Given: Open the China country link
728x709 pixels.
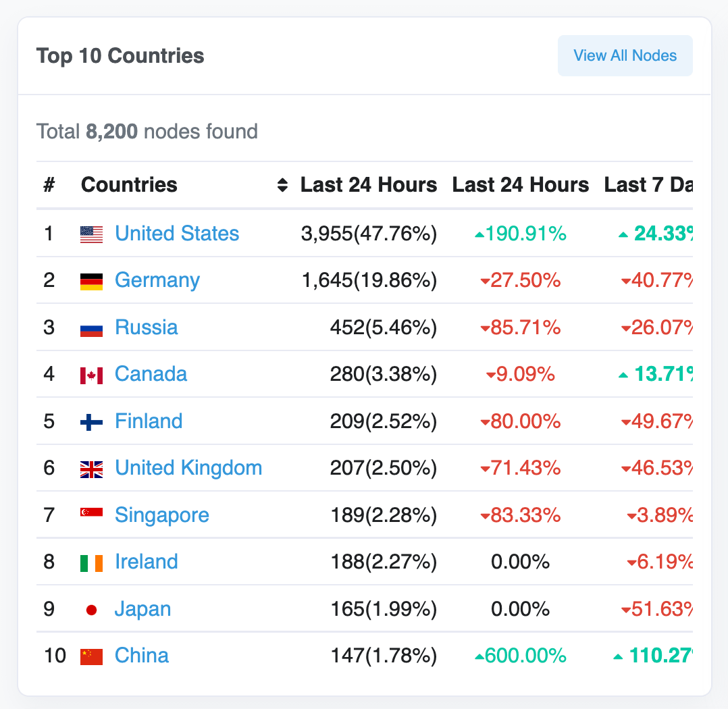Looking at the screenshot, I should click(x=142, y=656).
